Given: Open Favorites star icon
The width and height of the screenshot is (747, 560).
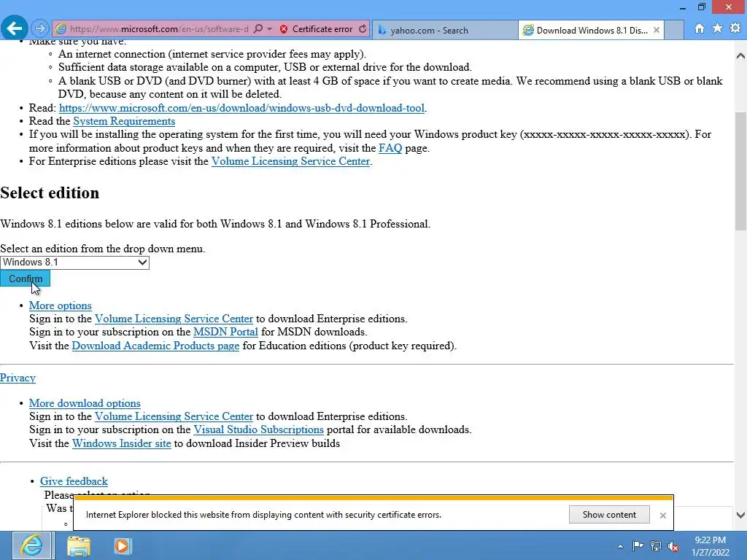Looking at the screenshot, I should tap(717, 28).
